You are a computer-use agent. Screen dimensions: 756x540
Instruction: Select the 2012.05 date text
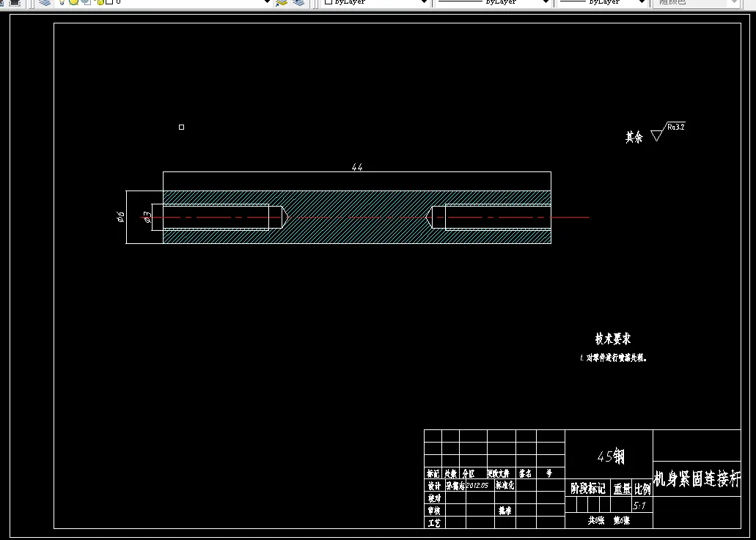(x=477, y=486)
